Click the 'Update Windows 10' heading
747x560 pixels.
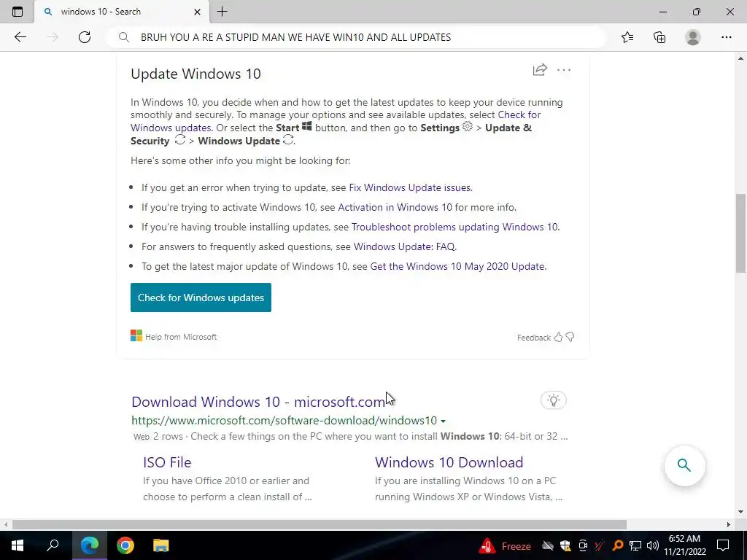(x=196, y=74)
